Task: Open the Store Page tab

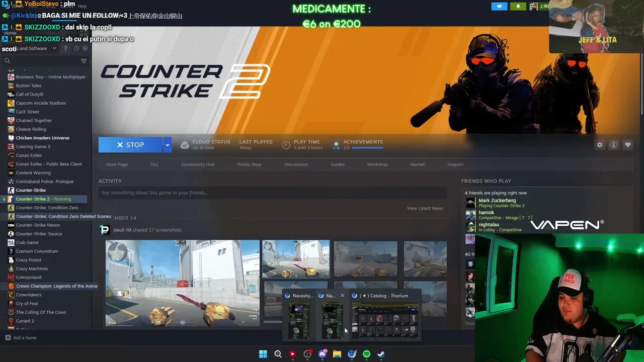Action: pyautogui.click(x=117, y=164)
